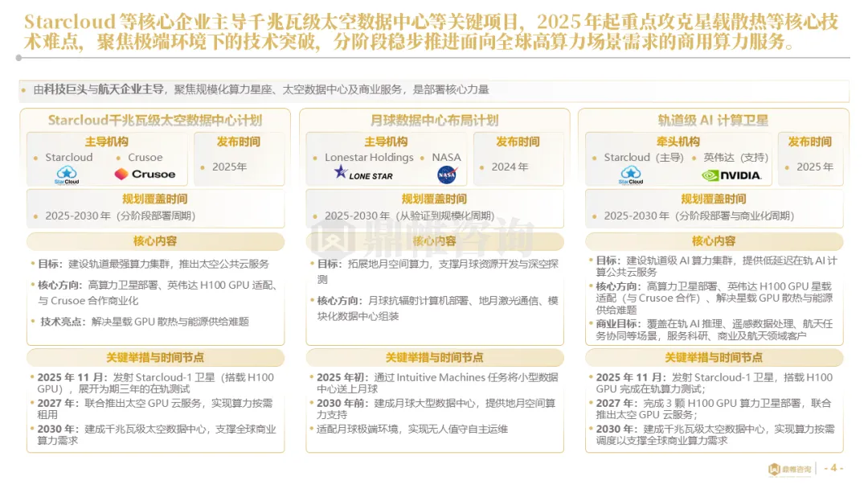This screenshot has width=868, height=489.
Task: Click the text 英伟达 (支持)
Action: [735, 158]
